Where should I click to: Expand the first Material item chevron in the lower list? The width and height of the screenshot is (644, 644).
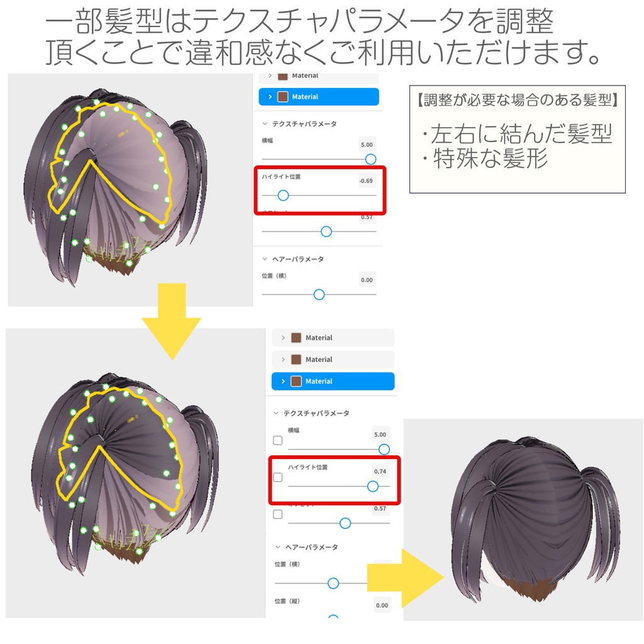point(283,338)
